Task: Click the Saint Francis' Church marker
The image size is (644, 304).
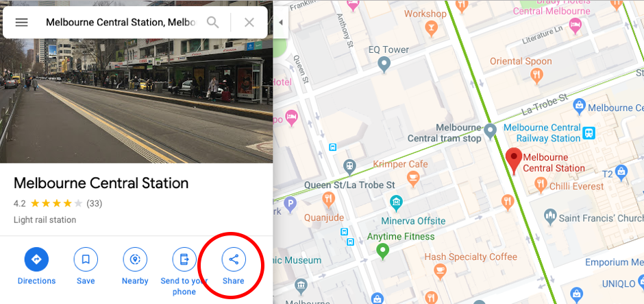Action: click(x=550, y=216)
